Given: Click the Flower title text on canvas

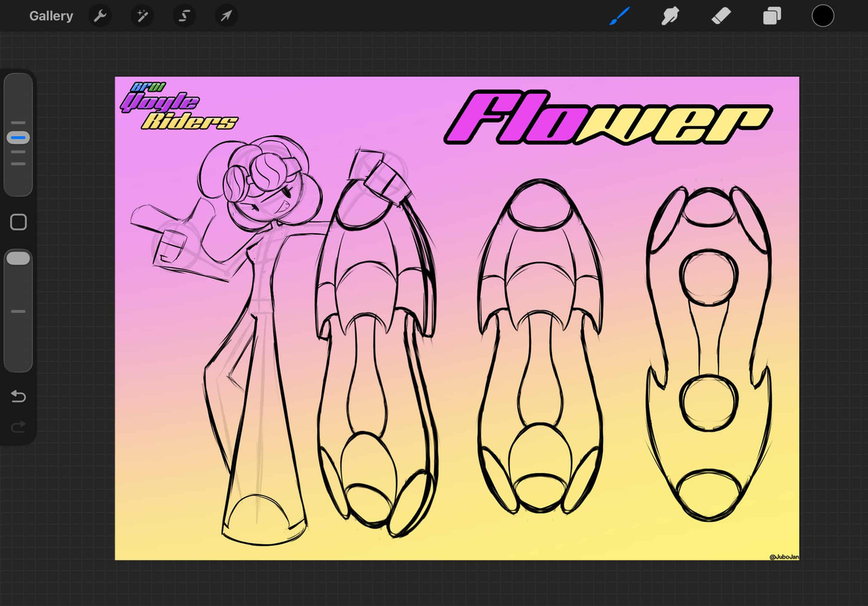Looking at the screenshot, I should [x=608, y=119].
